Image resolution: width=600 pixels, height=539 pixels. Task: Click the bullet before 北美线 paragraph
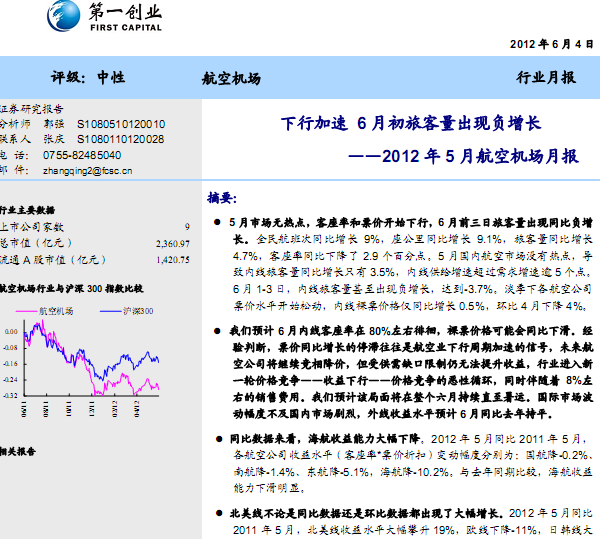point(217,511)
